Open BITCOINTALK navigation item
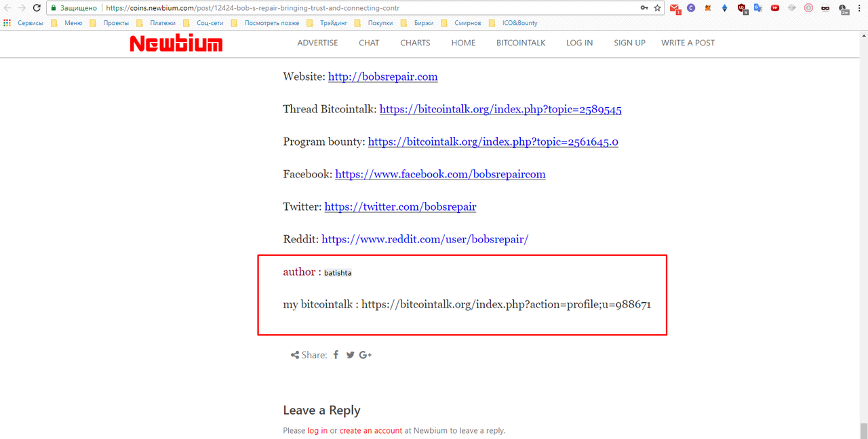868x439 pixels. pos(521,43)
